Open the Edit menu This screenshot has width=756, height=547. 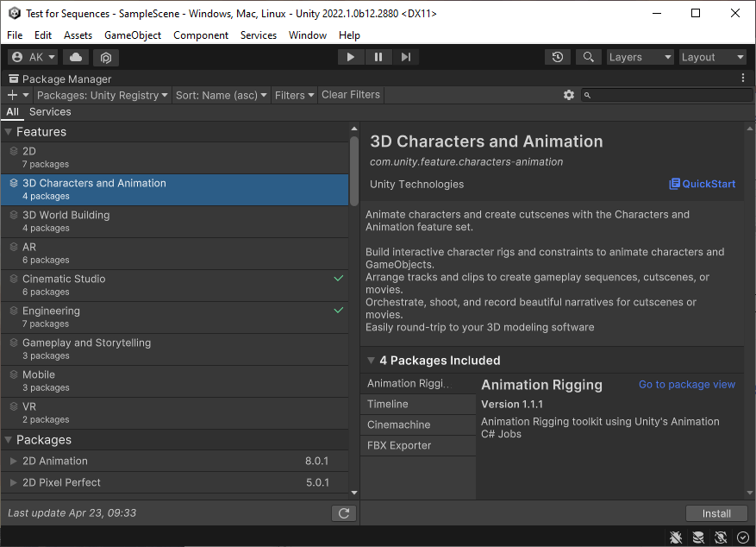pos(43,35)
